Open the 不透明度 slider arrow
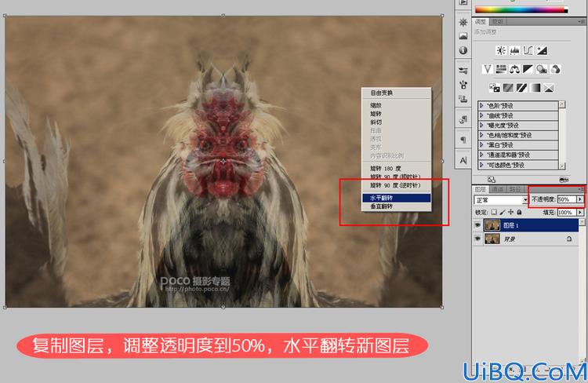This screenshot has width=588, height=383. pos(580,199)
